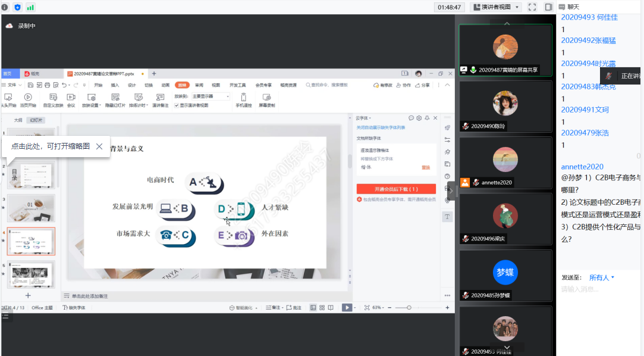
Task: Switch to slide sorter view button
Action: point(322,308)
